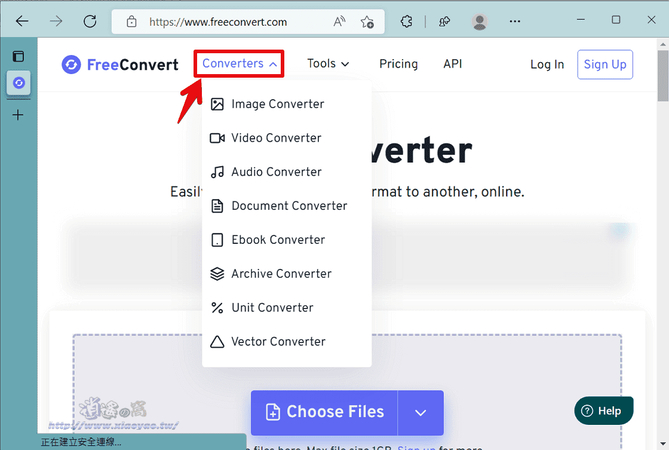The width and height of the screenshot is (669, 450).
Task: Click the Image Converter picture icon
Action: (x=217, y=104)
